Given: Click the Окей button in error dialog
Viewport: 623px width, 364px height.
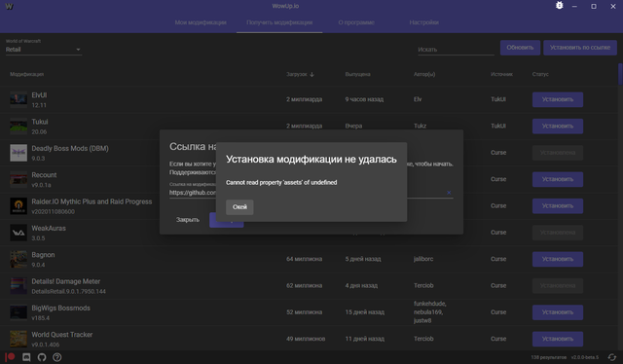Looking at the screenshot, I should pyautogui.click(x=239, y=207).
